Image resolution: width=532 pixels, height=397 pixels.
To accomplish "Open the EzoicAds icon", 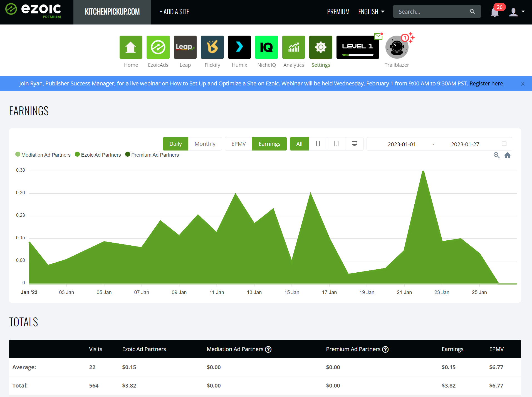I will [x=158, y=47].
